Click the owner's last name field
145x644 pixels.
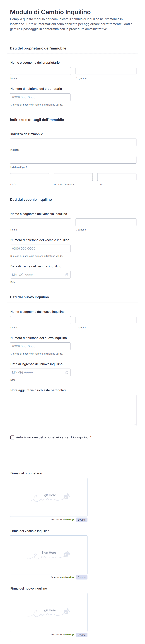pyautogui.click(x=106, y=71)
